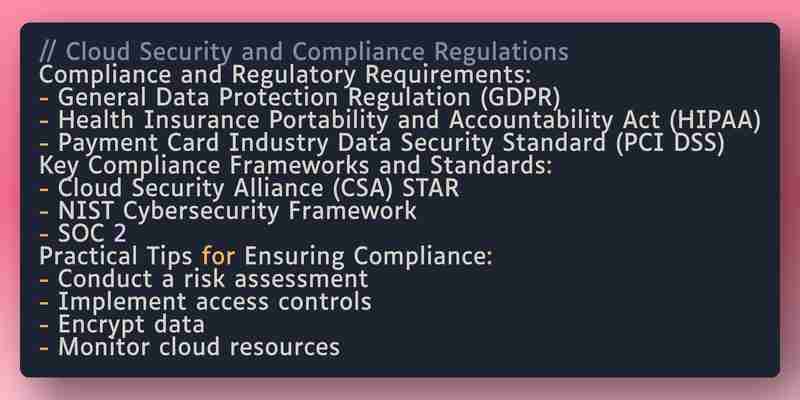Click the orange dash before Encrypt data
The image size is (800, 400).
click(44, 325)
